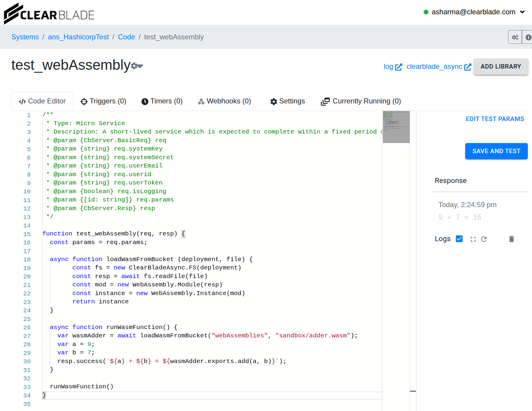Click the response text '9 + 7 = 16'
Viewport: 532px width, 411px height.
coord(460,217)
